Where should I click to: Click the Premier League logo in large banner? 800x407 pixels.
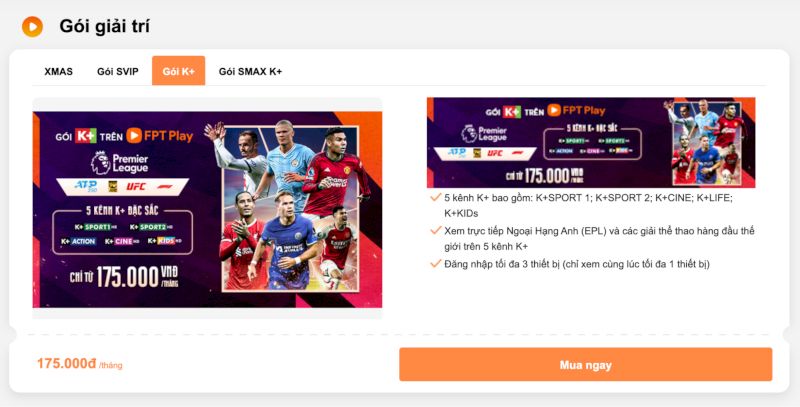tap(120, 163)
